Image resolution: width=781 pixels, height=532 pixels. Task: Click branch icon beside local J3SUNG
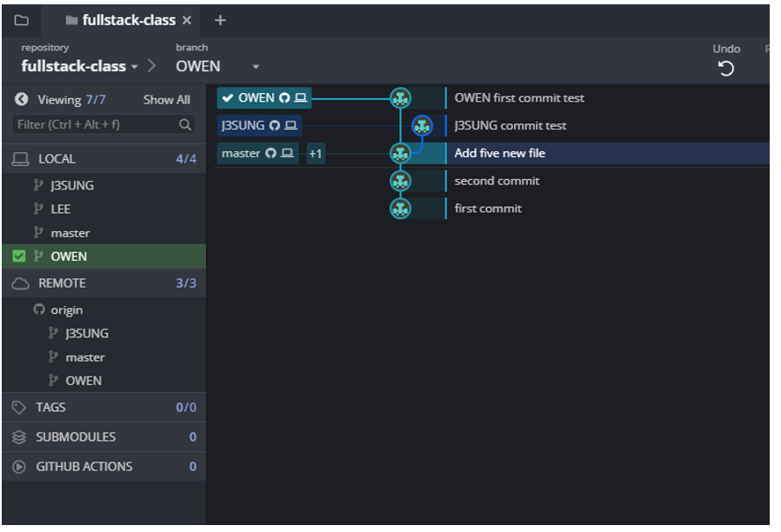point(38,186)
